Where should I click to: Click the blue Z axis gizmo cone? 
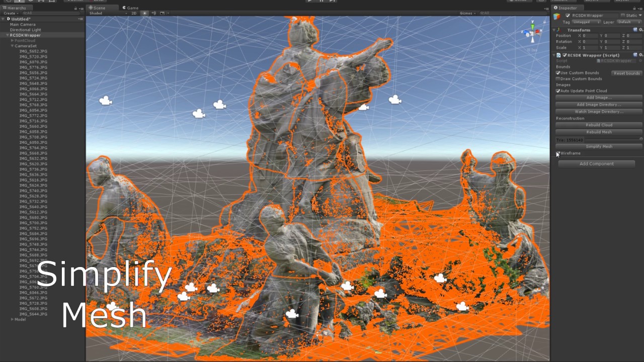click(x=525, y=33)
